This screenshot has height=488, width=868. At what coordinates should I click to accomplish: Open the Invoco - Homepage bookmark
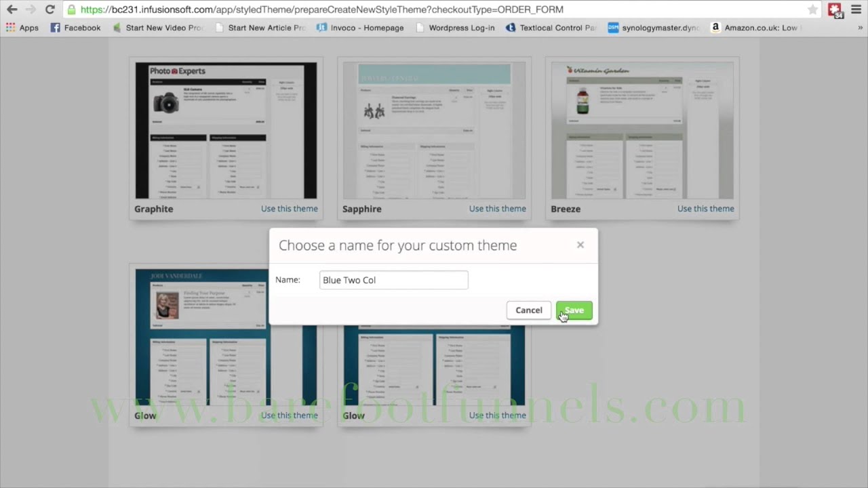(360, 28)
